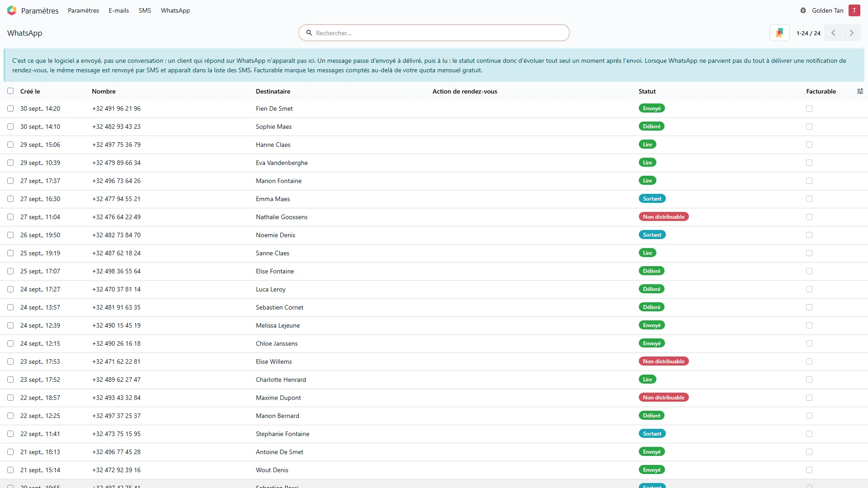Click the colorful bookmark icon near pager
Viewport: 868px width, 488px height.
tap(779, 33)
